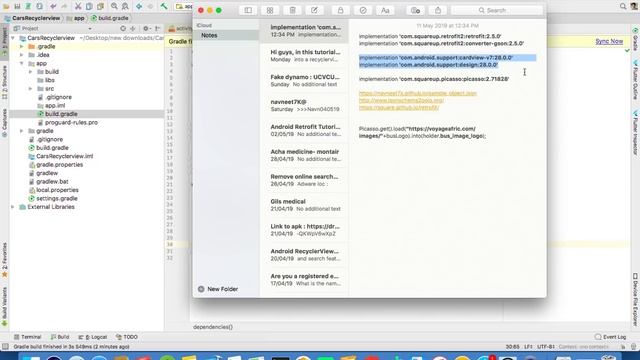
Task: Open the 'Gils medical' note
Action: tap(304, 205)
